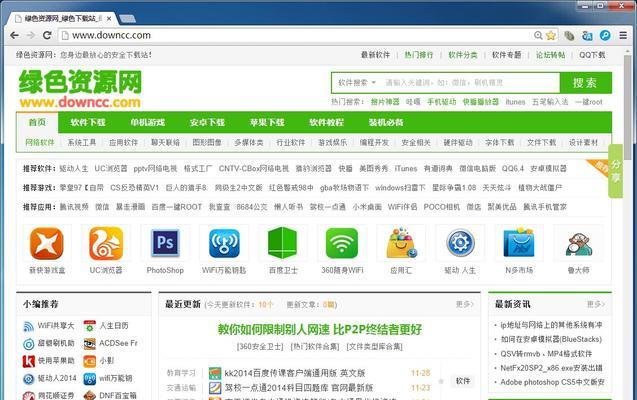This screenshot has height=400, width=637.
Task: Click the 更多 link in 最新资讯
Action: click(596, 304)
